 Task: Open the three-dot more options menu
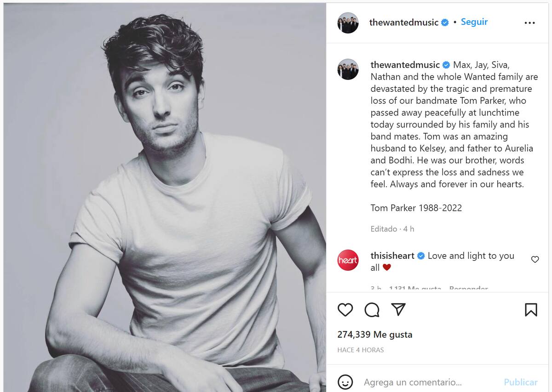tap(529, 23)
